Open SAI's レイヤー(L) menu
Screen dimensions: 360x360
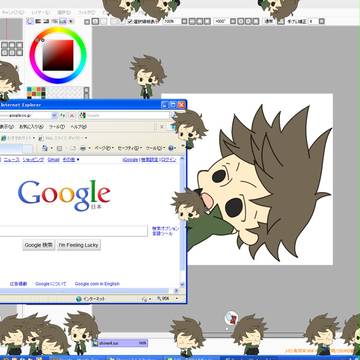(x=42, y=12)
